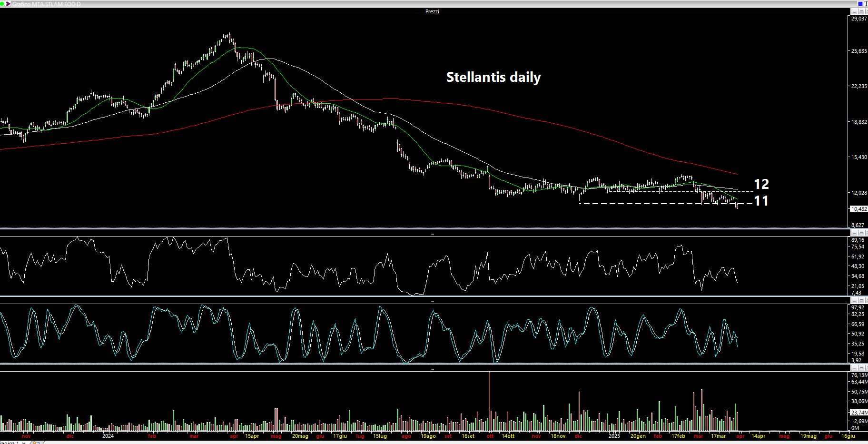Select the 'Stellantis daily' text annotation
This screenshot has width=868, height=444.
click(493, 77)
